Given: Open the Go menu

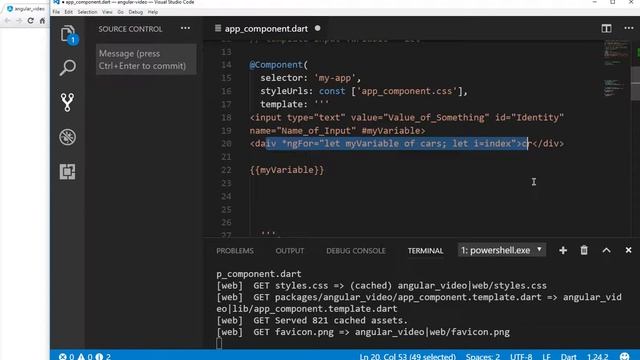Looking at the screenshot, I should pyautogui.click(x=120, y=12).
